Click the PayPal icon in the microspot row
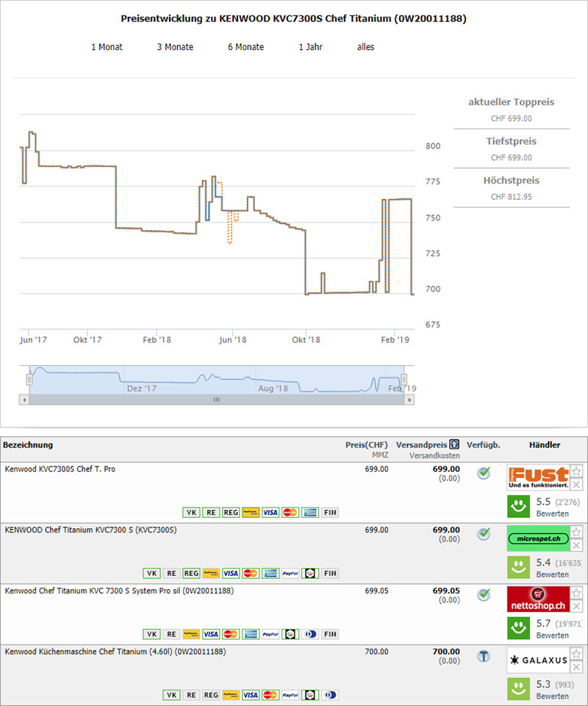This screenshot has height=706, width=588. tap(290, 573)
